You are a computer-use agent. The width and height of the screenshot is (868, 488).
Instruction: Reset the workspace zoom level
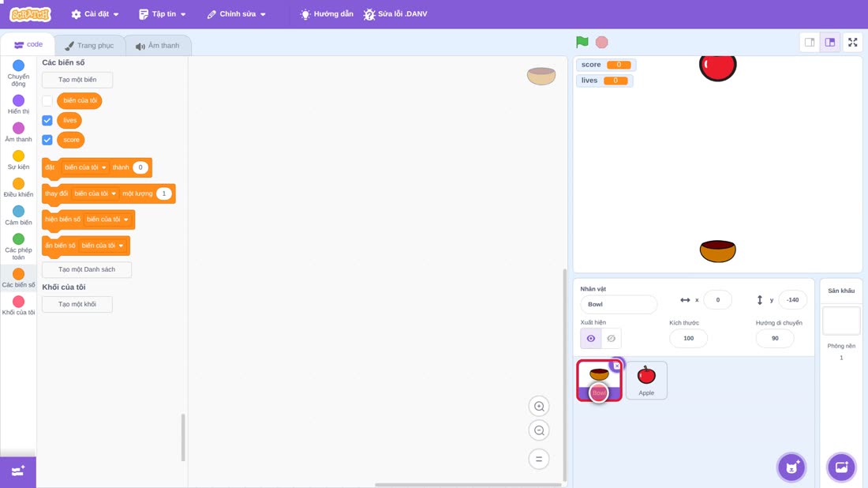click(x=539, y=460)
